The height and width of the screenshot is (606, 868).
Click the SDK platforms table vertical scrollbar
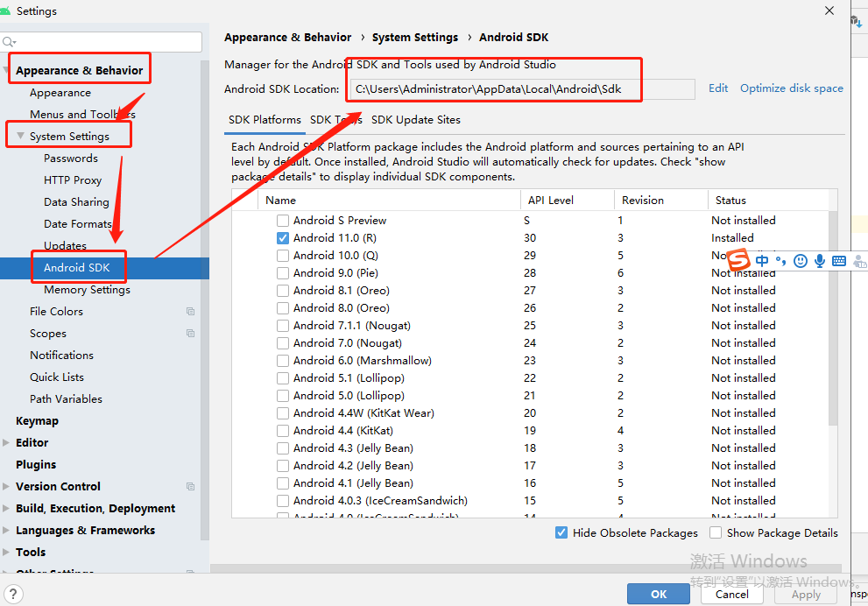[833, 318]
